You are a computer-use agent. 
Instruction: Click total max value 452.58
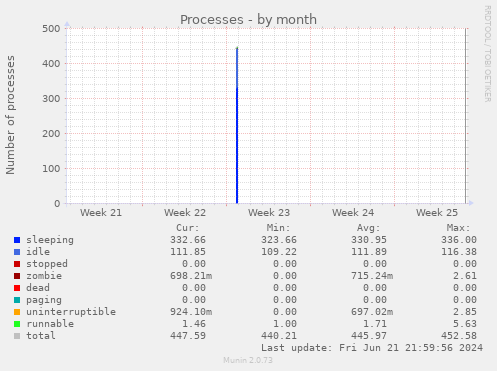(x=459, y=336)
